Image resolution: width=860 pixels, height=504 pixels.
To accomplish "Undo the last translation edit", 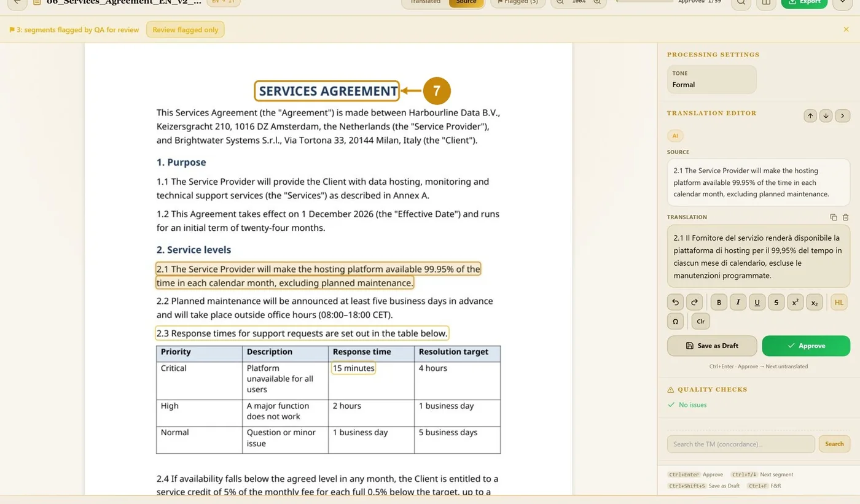I will pyautogui.click(x=675, y=302).
